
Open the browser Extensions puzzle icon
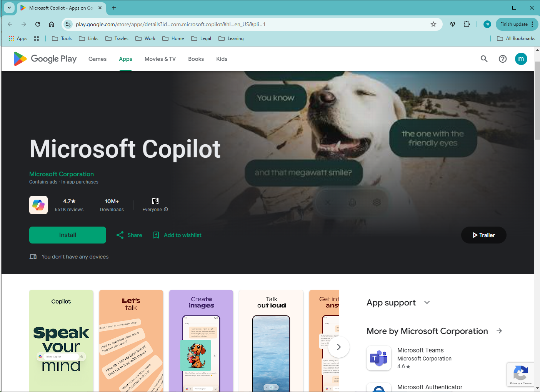(x=467, y=24)
